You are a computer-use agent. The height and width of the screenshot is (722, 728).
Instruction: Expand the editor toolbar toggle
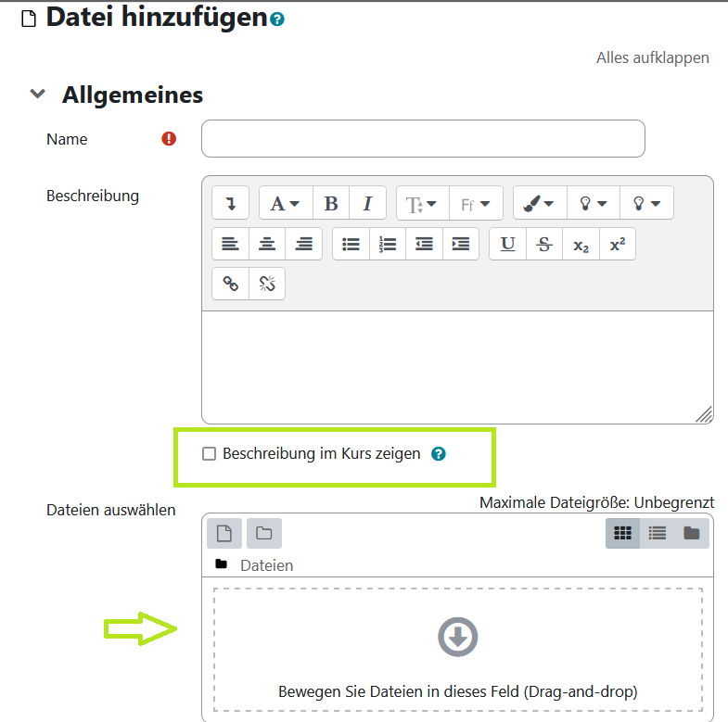point(230,204)
